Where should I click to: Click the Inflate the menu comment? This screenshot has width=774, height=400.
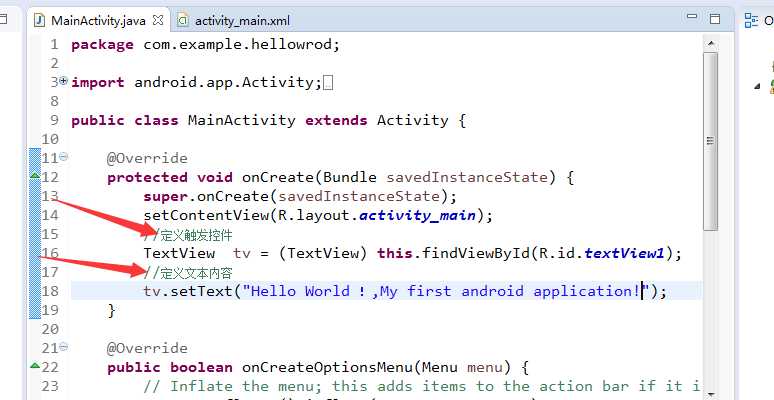pyautogui.click(x=422, y=386)
